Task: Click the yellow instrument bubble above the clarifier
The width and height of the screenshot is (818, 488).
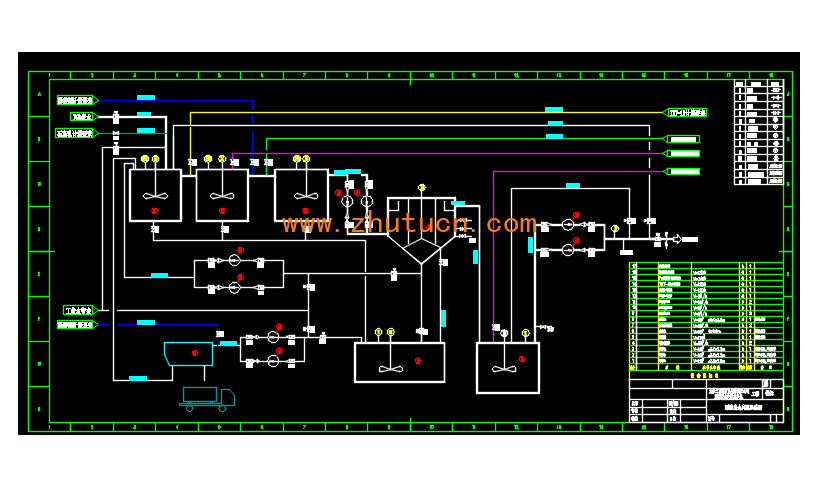Action: coord(422,187)
